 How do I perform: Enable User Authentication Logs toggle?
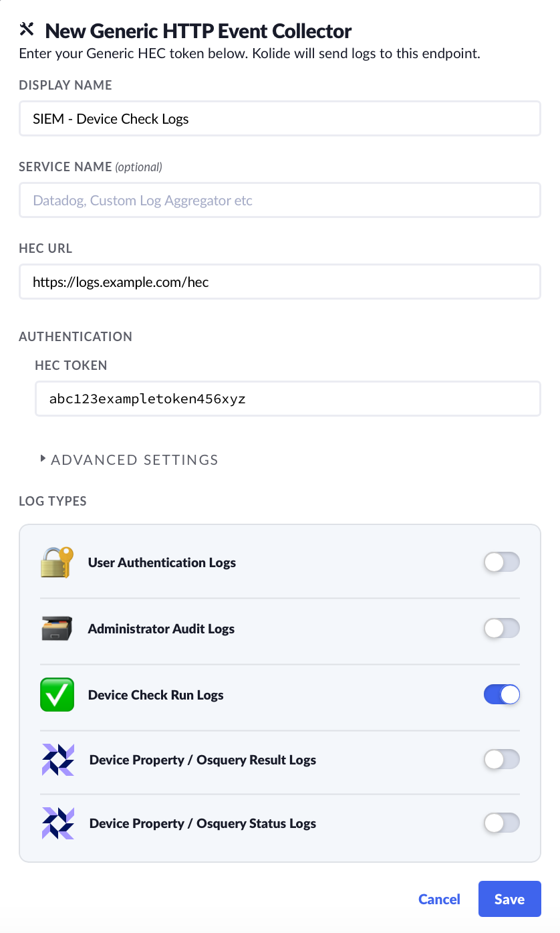click(502, 562)
